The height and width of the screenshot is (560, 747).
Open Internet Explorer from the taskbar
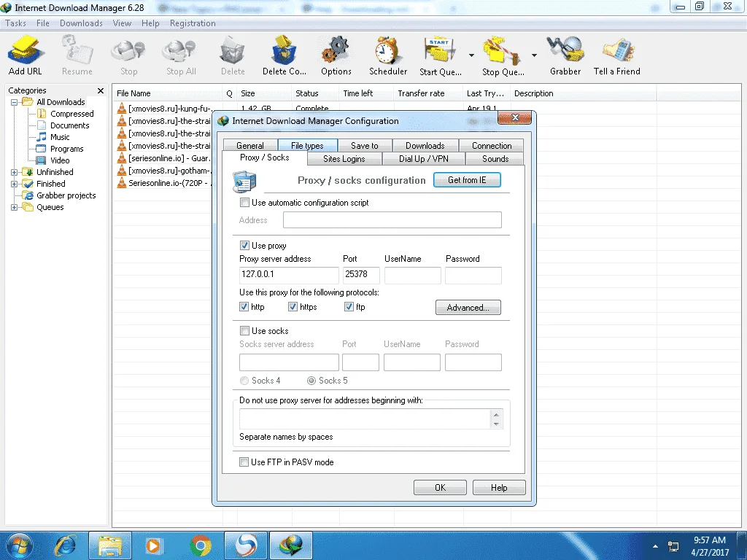point(65,545)
